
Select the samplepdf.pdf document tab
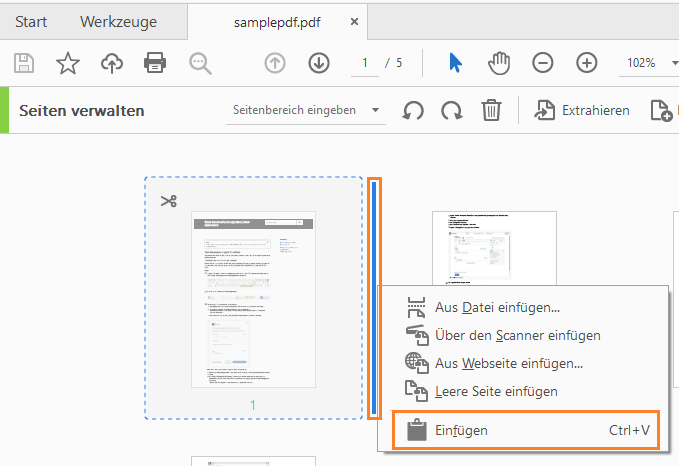[277, 22]
